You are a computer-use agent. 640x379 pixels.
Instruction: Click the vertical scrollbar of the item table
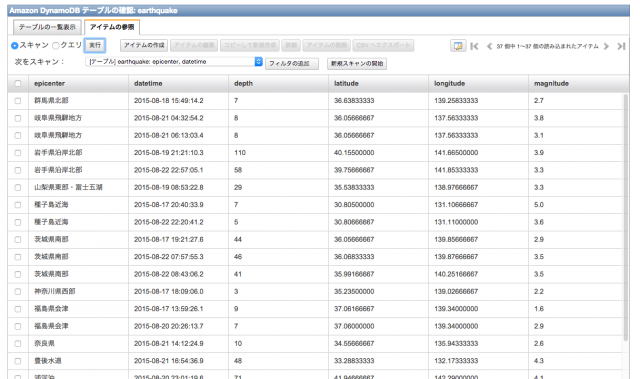point(625,217)
